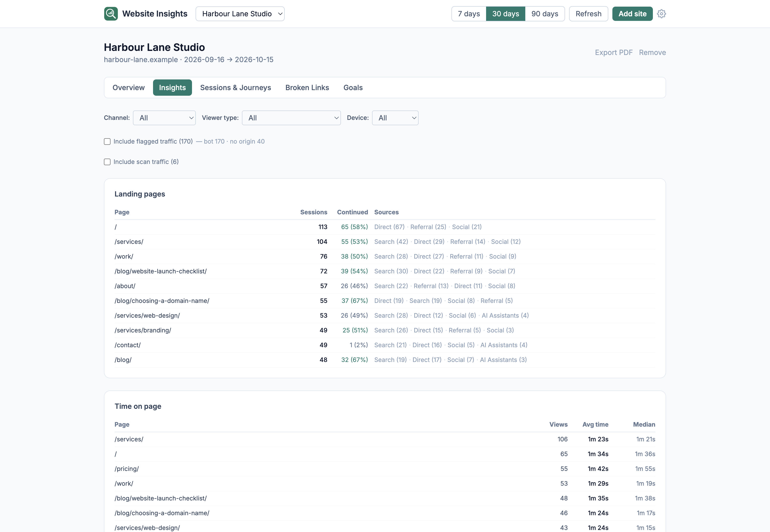Click the Website Insights logo icon
770x532 pixels.
[x=111, y=14]
